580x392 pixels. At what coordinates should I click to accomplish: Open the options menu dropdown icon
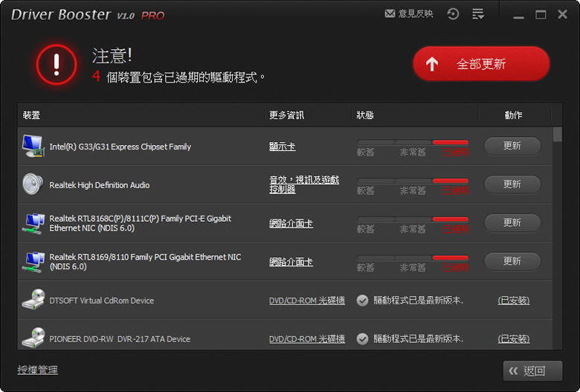pos(478,14)
